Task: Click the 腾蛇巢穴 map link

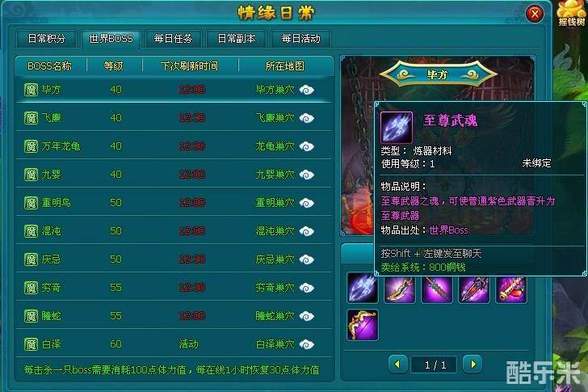Action: tap(275, 316)
